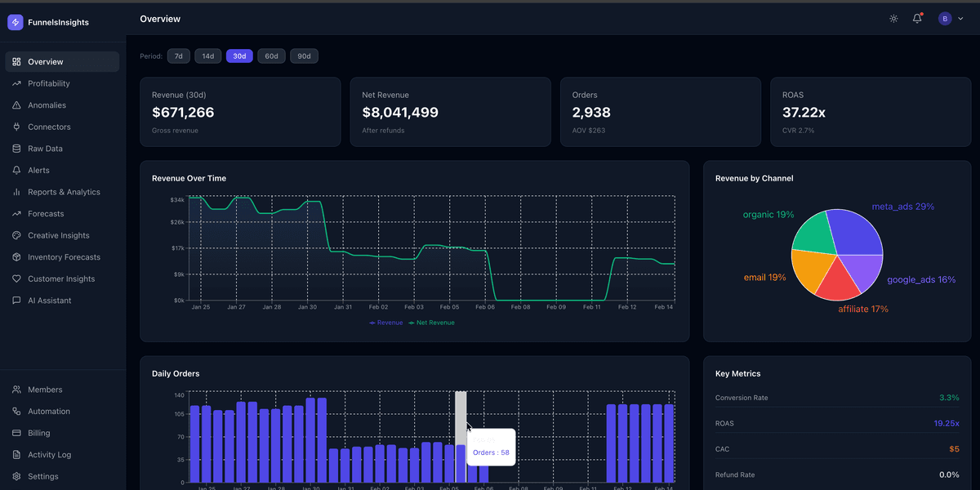Select the 7d period option
The width and height of the screenshot is (980, 490).
pyautogui.click(x=178, y=56)
